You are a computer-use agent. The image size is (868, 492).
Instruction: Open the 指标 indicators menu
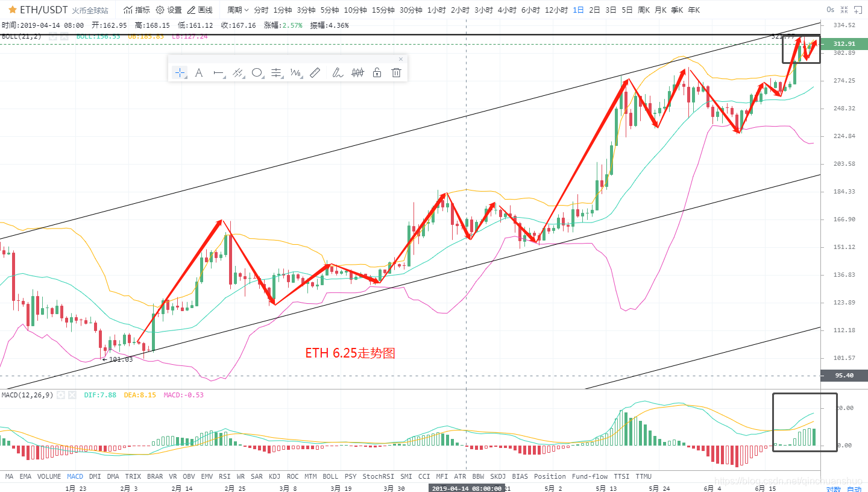(x=137, y=10)
